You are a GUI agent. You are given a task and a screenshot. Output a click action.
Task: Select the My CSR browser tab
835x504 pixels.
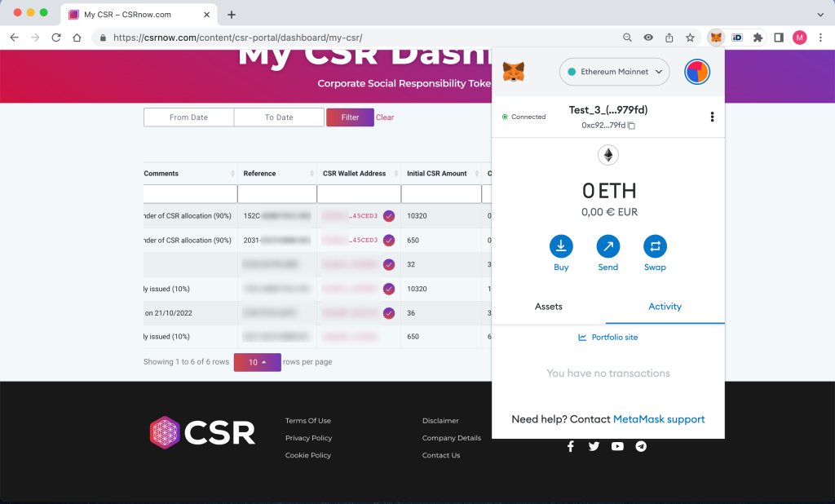point(139,15)
